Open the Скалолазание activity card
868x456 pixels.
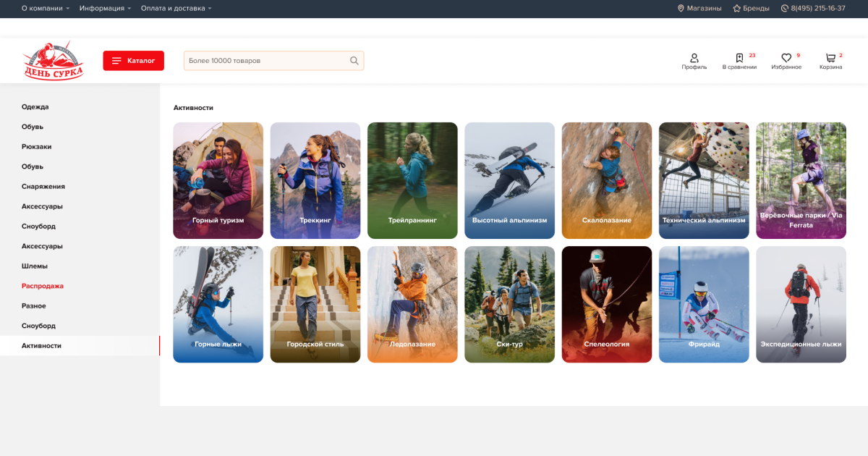607,180
